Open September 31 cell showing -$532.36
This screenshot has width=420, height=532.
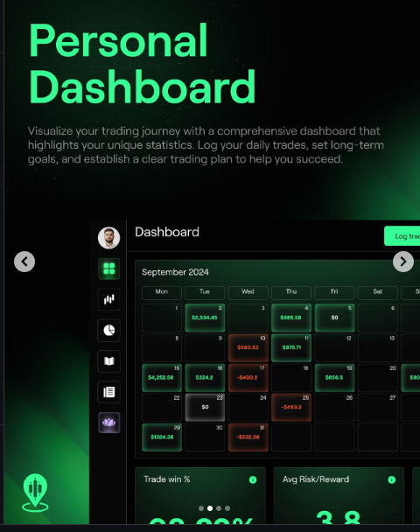[x=248, y=437]
